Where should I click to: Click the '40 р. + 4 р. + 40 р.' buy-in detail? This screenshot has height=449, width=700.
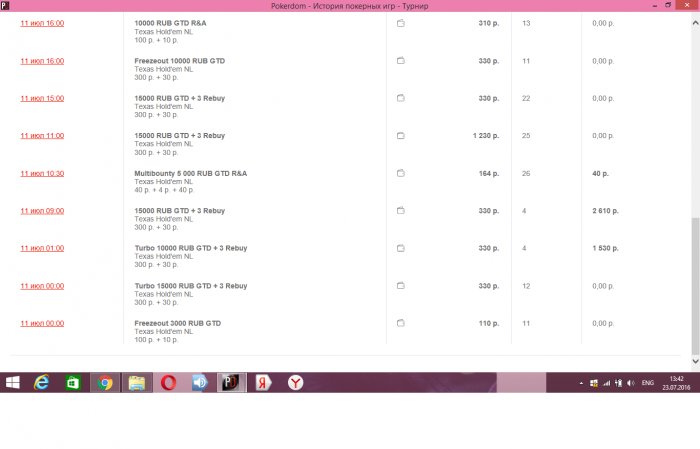click(x=164, y=190)
